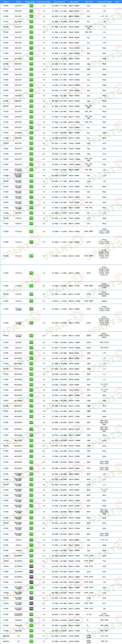
Task: Select the 107kW / 146KM power cell
Action: (x=74, y=348)
